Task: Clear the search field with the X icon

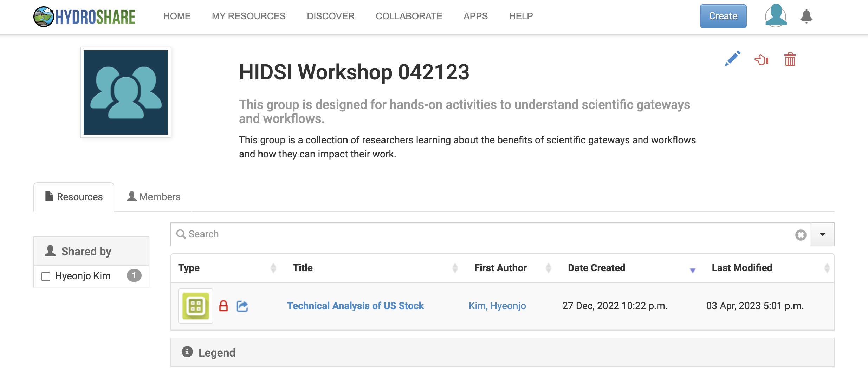Action: (x=801, y=235)
